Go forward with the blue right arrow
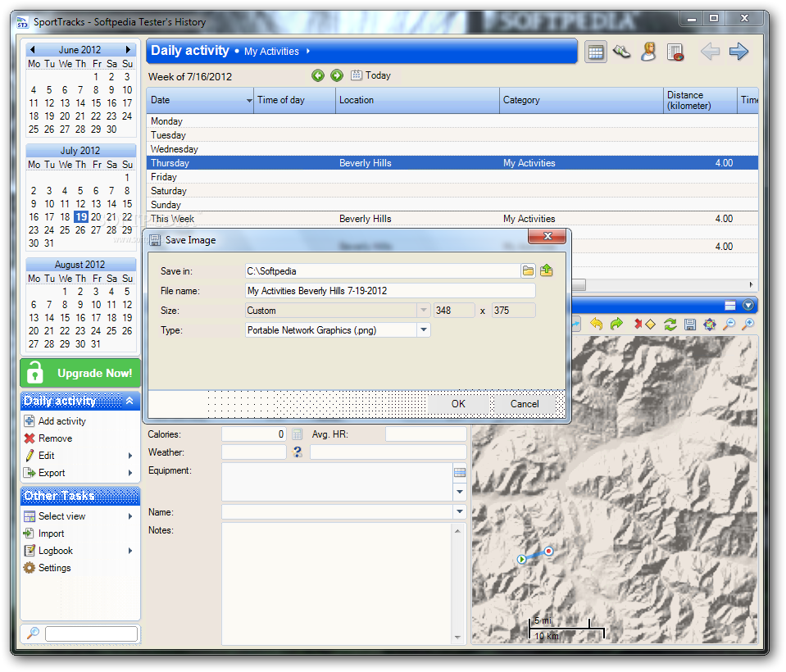This screenshot has height=672, width=786. tap(739, 51)
